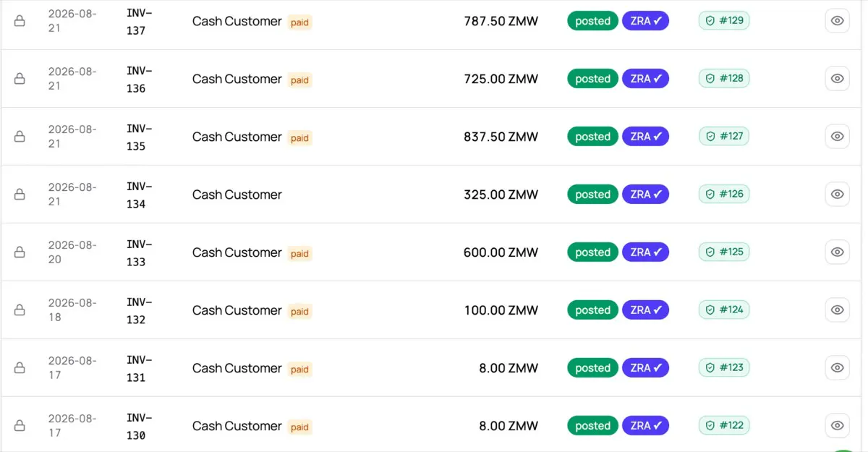868x452 pixels.
Task: Click the lock icon on INV-133 row
Action: pyautogui.click(x=20, y=252)
